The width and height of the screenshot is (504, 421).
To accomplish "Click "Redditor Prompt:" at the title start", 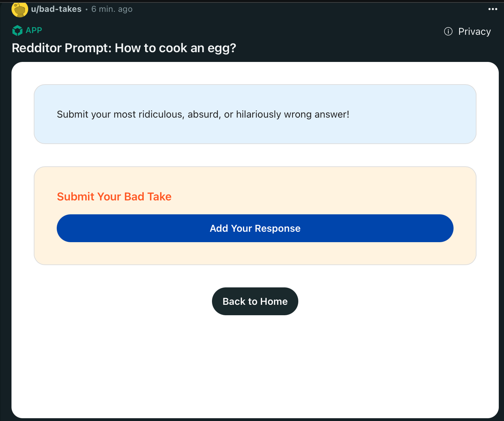I will pos(62,48).
